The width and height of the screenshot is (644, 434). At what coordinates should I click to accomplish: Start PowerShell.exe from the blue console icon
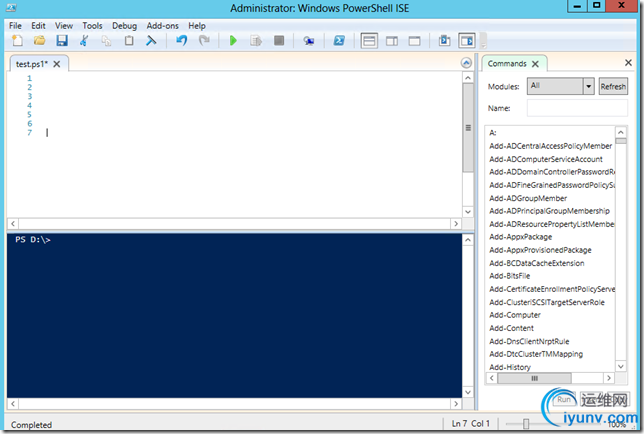tap(339, 41)
